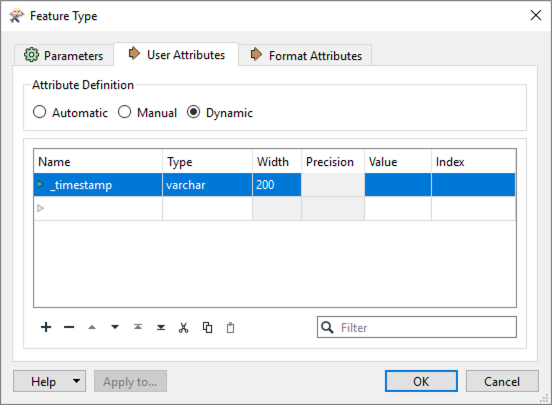Click the Feature Type title bar icon
Screen dimensions: 552x405
[17, 16]
